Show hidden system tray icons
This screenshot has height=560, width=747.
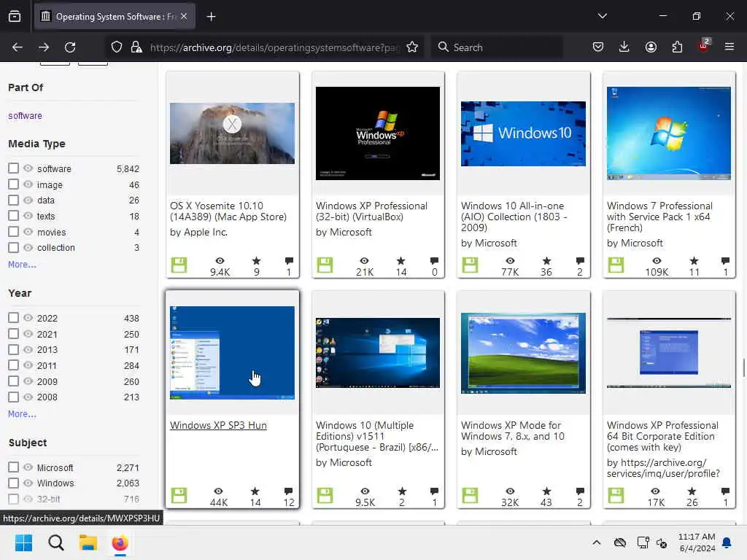tap(596, 542)
